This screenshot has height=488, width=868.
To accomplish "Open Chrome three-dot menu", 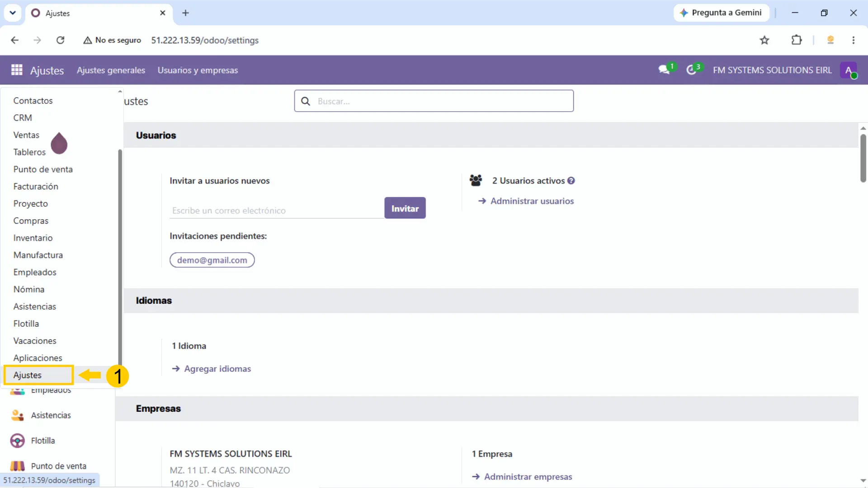I will pos(854,40).
